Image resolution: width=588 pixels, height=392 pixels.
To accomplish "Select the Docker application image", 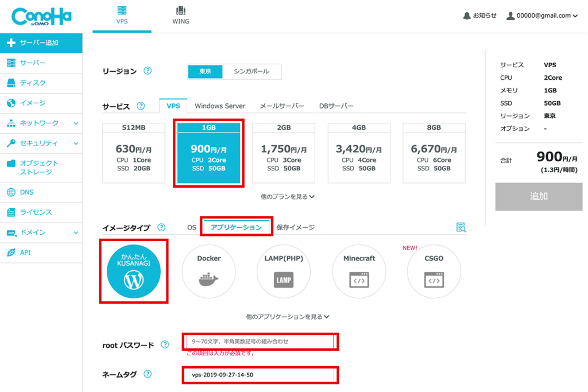I will [209, 271].
